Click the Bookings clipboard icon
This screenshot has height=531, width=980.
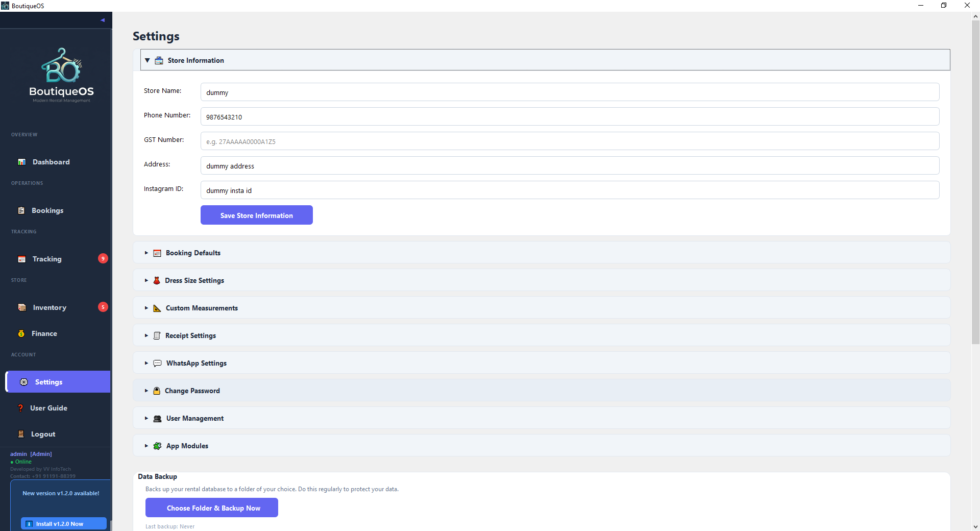(21, 210)
